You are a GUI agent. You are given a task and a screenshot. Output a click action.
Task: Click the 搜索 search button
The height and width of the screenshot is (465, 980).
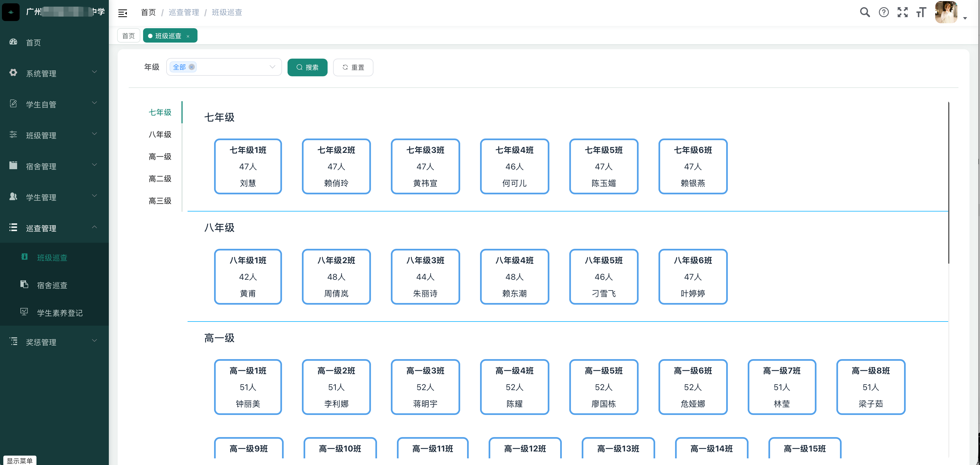coord(307,67)
